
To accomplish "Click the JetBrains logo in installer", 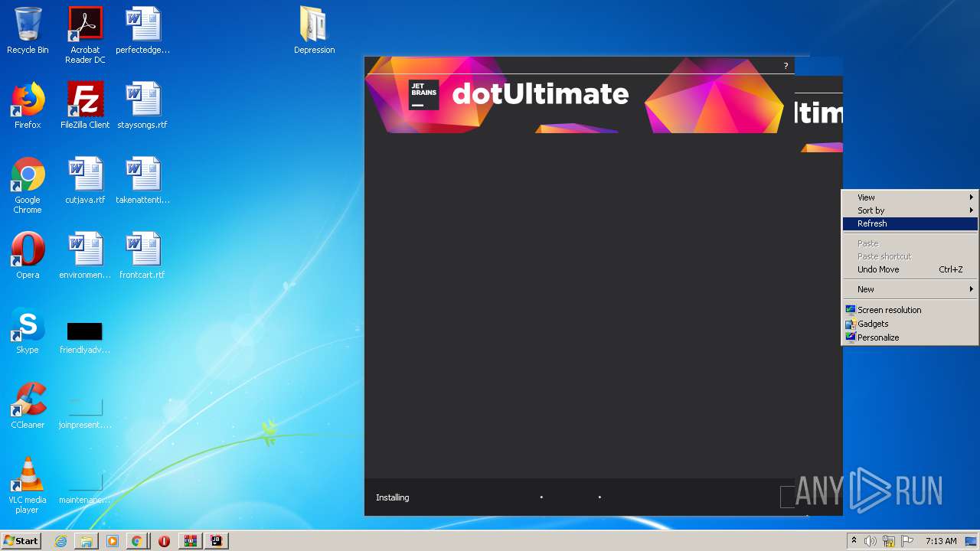I will [423, 95].
